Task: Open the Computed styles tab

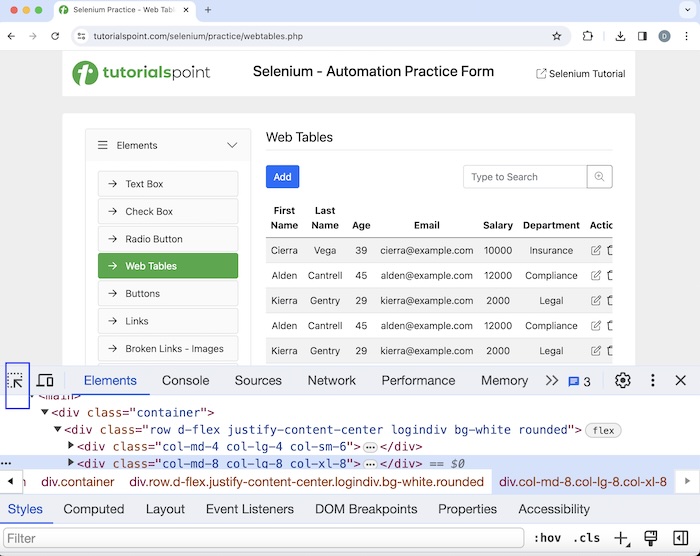Action: pyautogui.click(x=94, y=509)
